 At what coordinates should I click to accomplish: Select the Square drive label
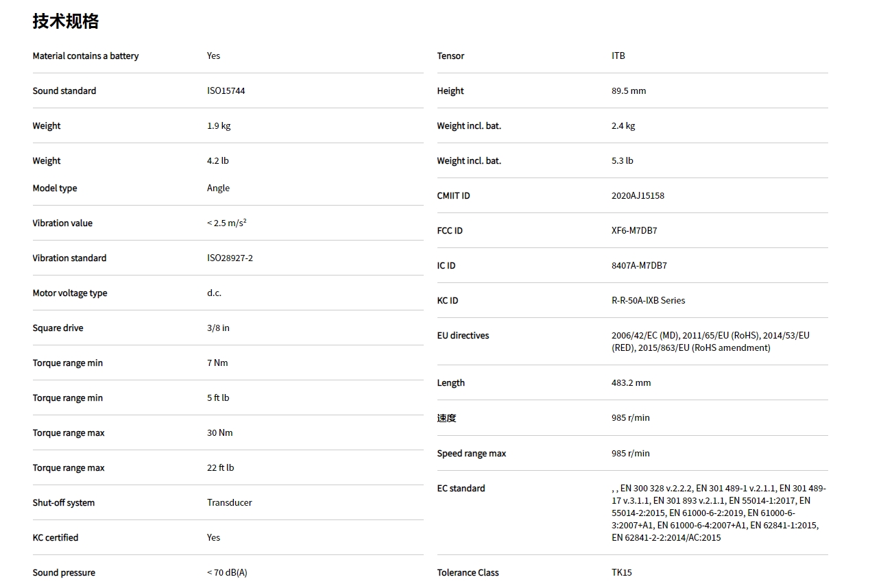(x=58, y=328)
